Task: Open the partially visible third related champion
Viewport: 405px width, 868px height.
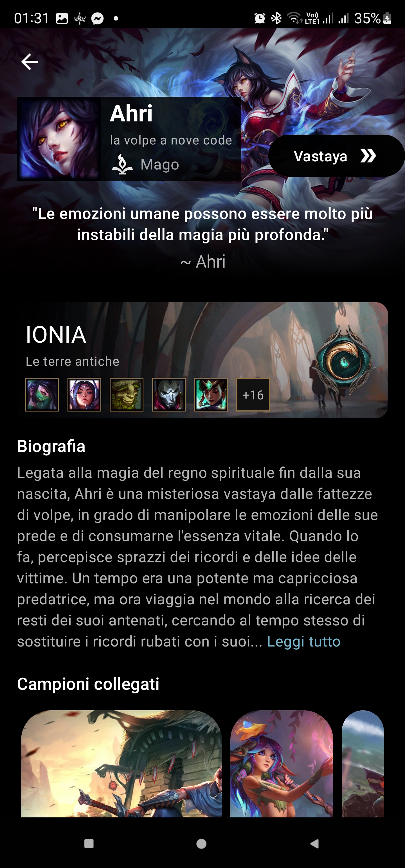Action: tap(363, 763)
